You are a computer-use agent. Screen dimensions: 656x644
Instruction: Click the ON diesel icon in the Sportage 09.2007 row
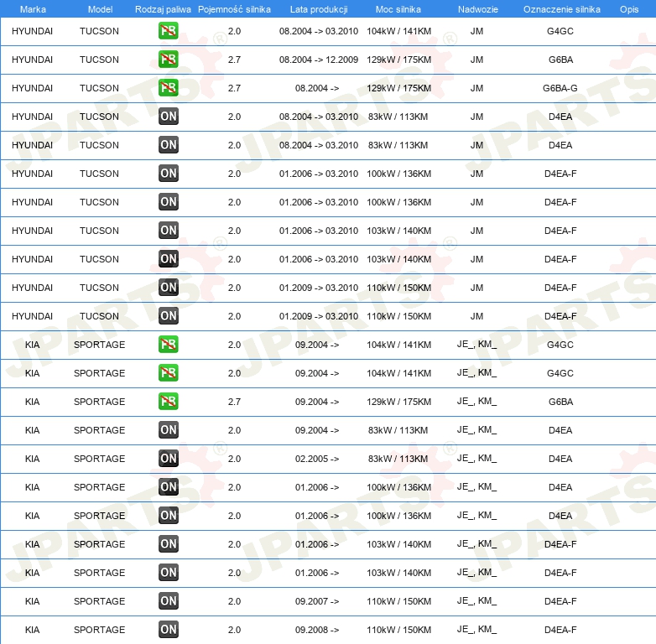pyautogui.click(x=168, y=600)
